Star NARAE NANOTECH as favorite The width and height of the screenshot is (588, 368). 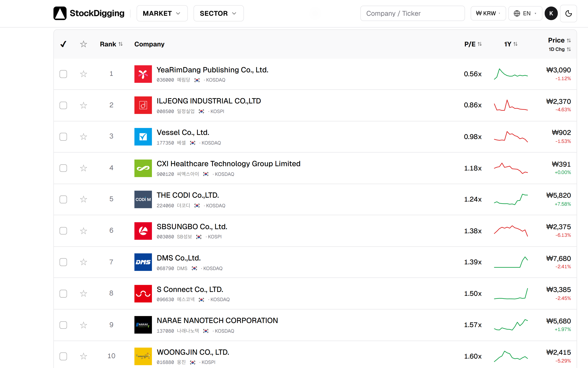[84, 325]
